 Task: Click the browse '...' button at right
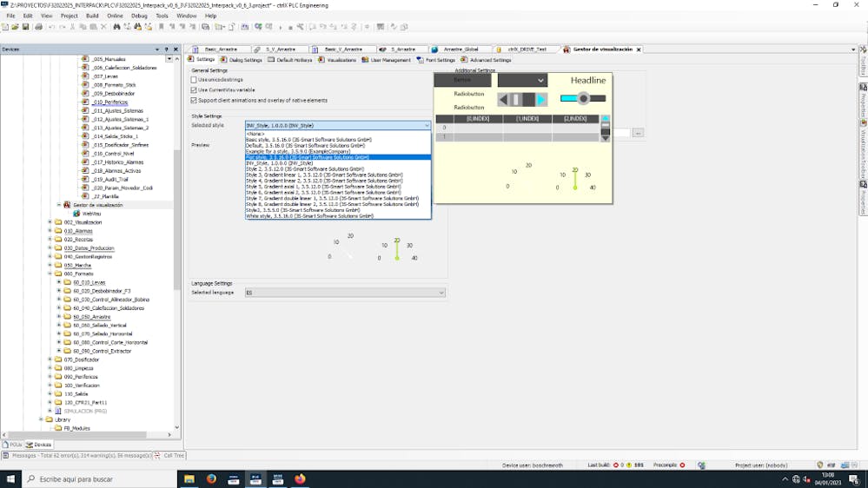coord(638,133)
